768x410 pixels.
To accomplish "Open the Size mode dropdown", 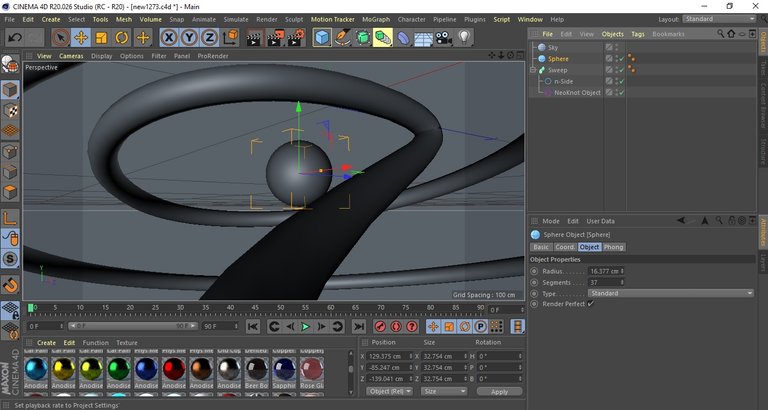I will click(x=443, y=391).
